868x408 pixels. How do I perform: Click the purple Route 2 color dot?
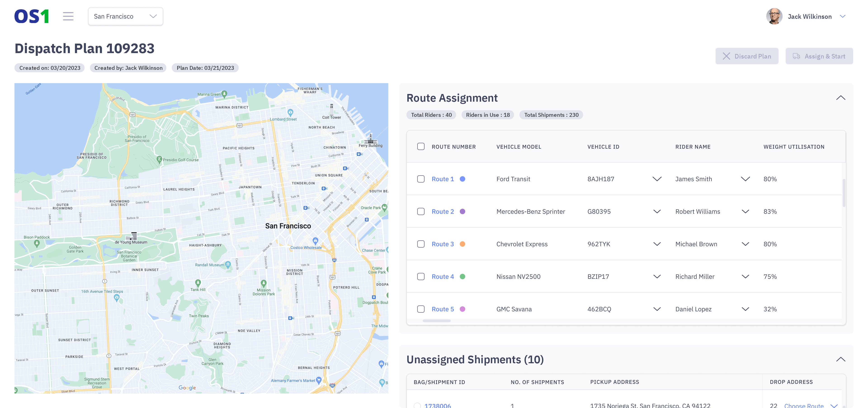click(462, 212)
